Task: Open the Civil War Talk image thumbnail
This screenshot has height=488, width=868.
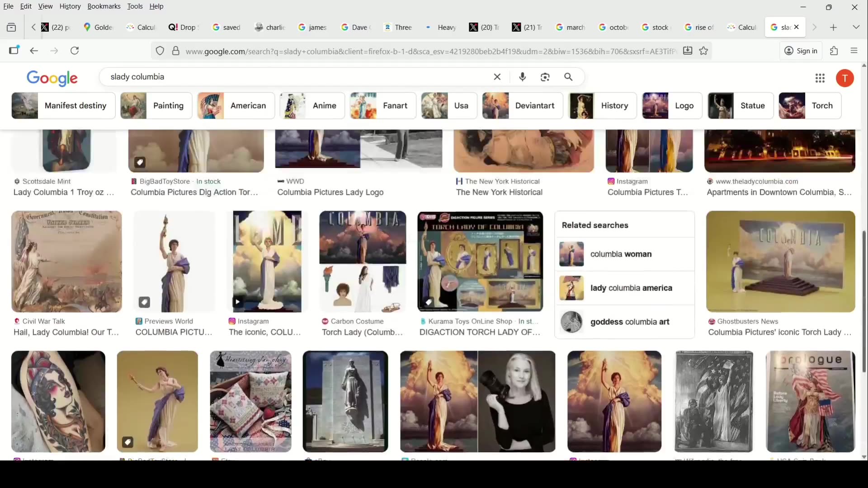Action: [x=66, y=262]
